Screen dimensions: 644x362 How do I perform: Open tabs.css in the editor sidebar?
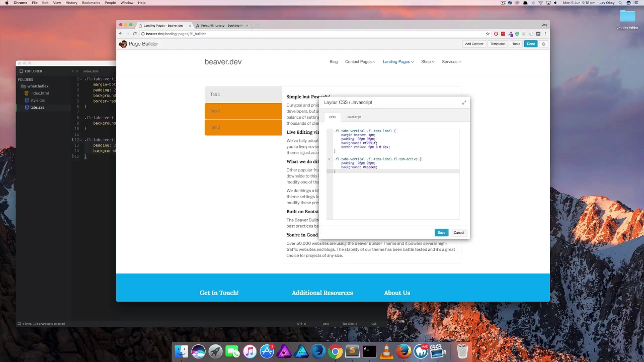37,107
